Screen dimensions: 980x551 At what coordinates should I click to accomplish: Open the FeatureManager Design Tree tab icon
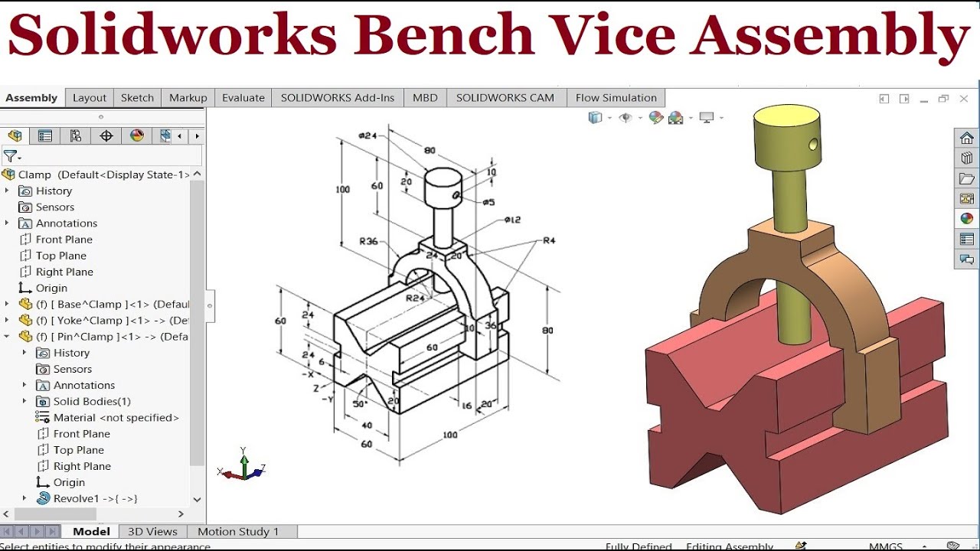(15, 136)
